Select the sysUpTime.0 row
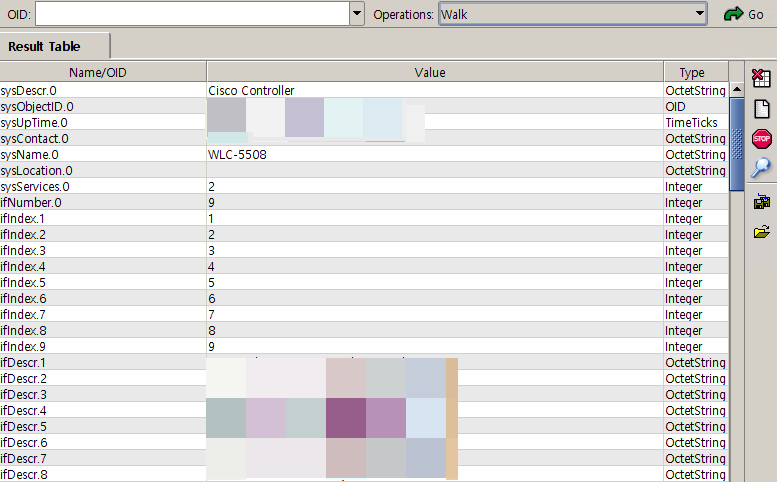 point(364,122)
